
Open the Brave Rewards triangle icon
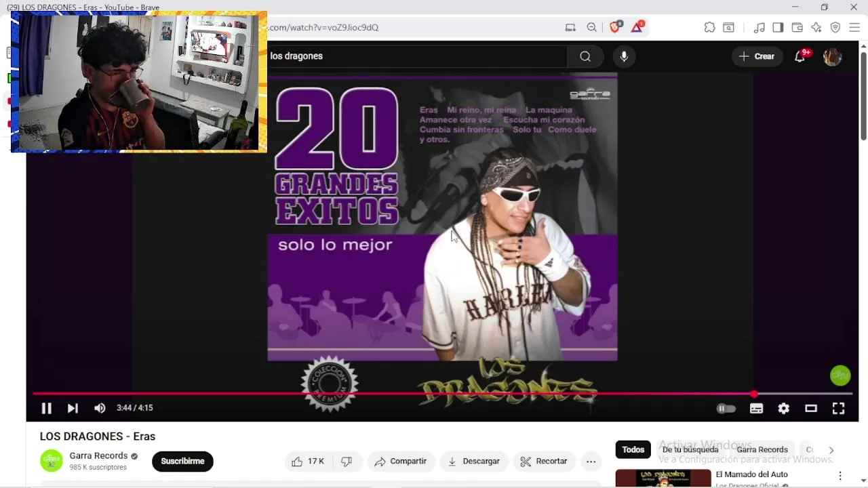click(637, 27)
